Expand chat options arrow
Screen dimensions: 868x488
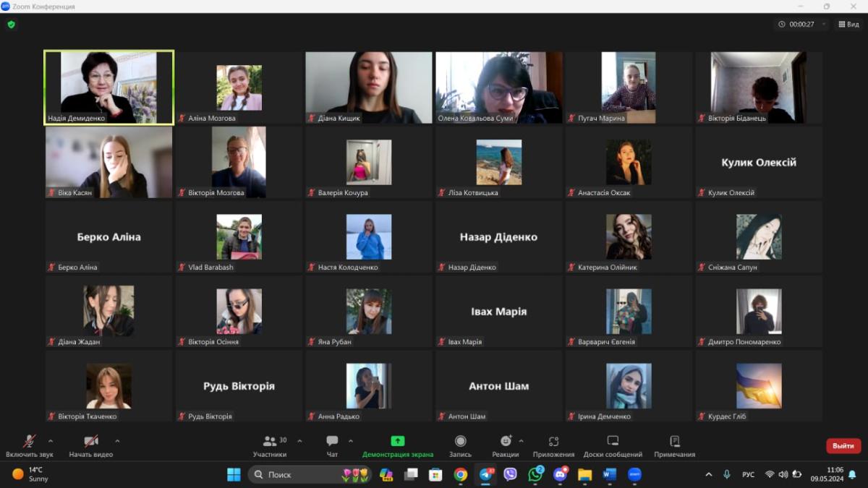click(x=351, y=440)
